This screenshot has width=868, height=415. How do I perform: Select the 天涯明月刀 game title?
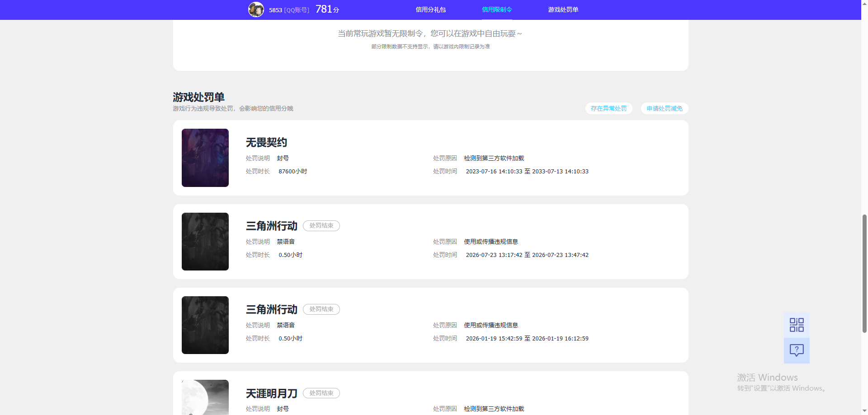coord(272,393)
